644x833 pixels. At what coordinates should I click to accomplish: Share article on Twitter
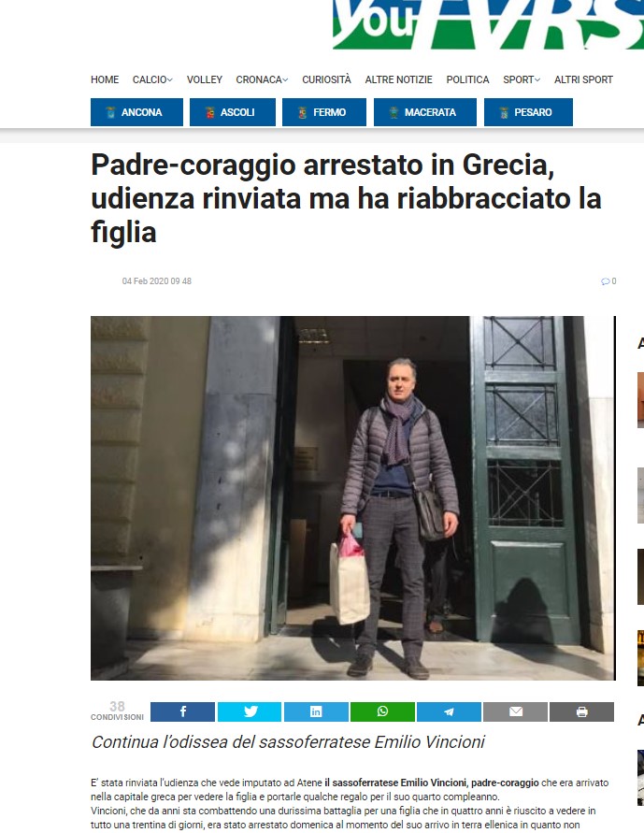point(250,711)
